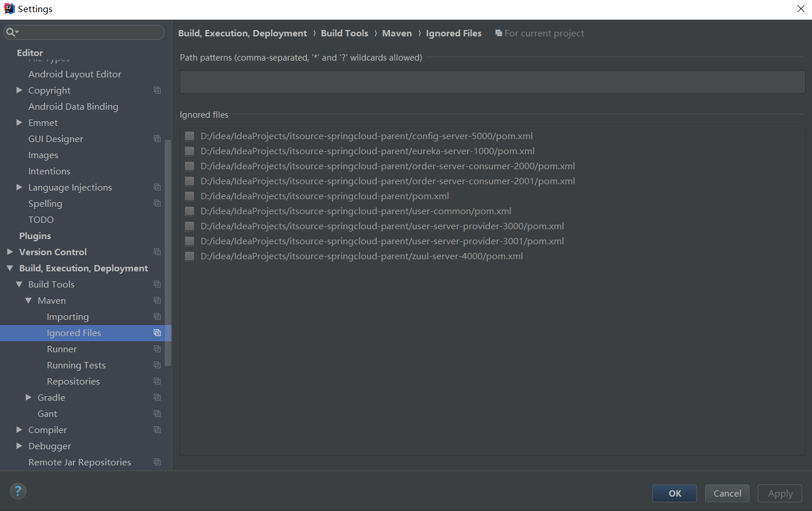812x511 pixels.
Task: Click project-level icon next to Language Injections
Action: coord(157,187)
